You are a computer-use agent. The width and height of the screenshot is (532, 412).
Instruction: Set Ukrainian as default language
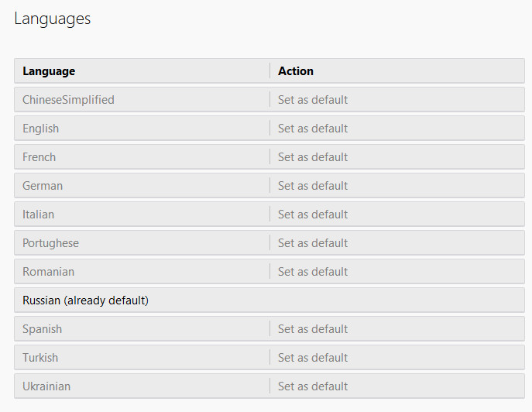point(313,386)
